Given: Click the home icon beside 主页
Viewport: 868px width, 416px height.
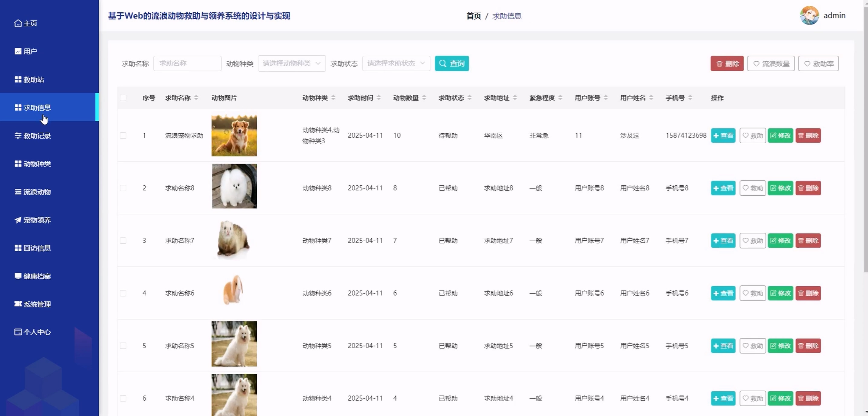Looking at the screenshot, I should pos(18,23).
